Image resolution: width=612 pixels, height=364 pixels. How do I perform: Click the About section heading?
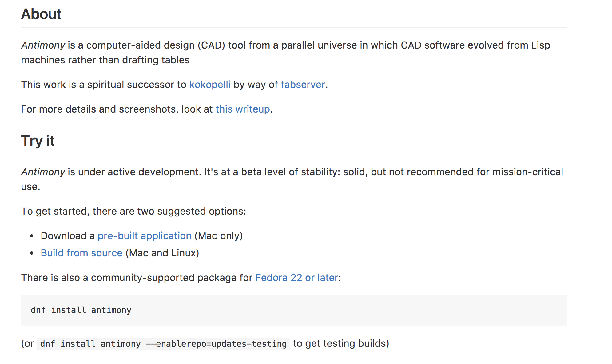point(41,14)
